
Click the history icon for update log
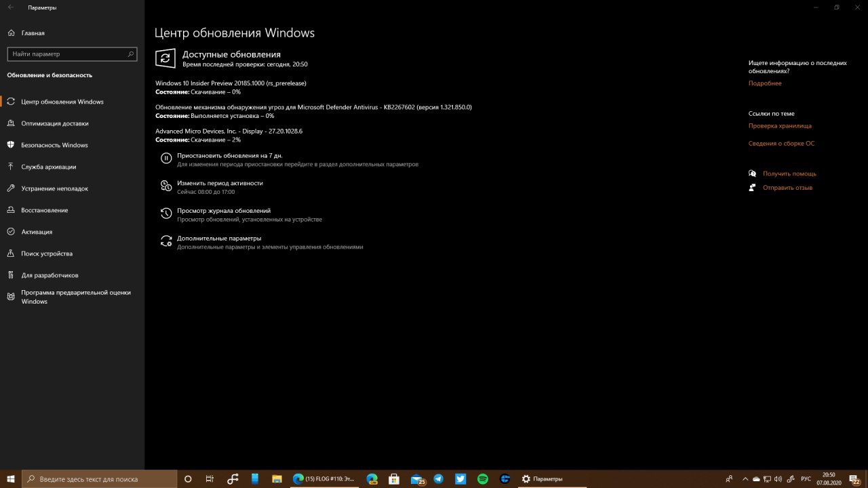click(x=166, y=213)
